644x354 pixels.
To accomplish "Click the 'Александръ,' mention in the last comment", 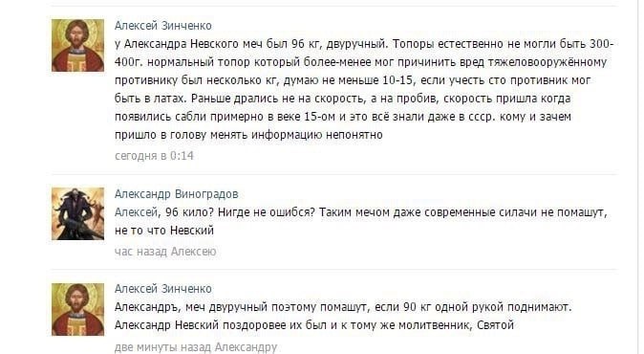I will tap(147, 307).
